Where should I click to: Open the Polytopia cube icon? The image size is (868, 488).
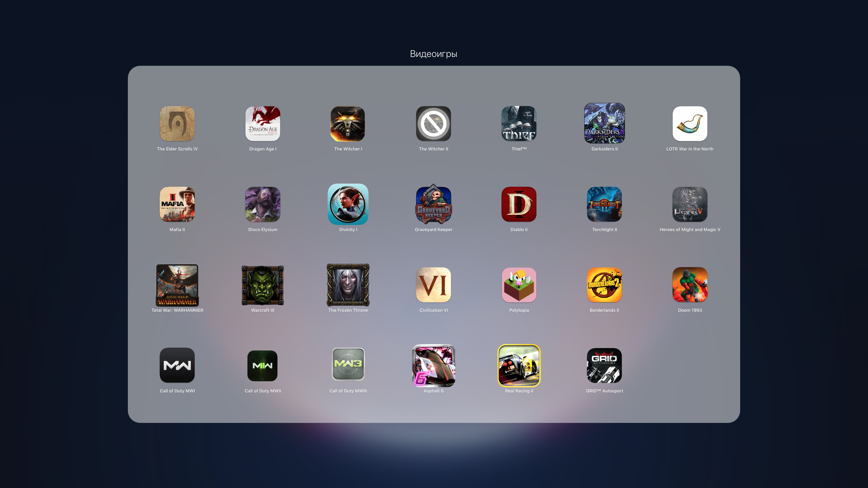pos(519,285)
